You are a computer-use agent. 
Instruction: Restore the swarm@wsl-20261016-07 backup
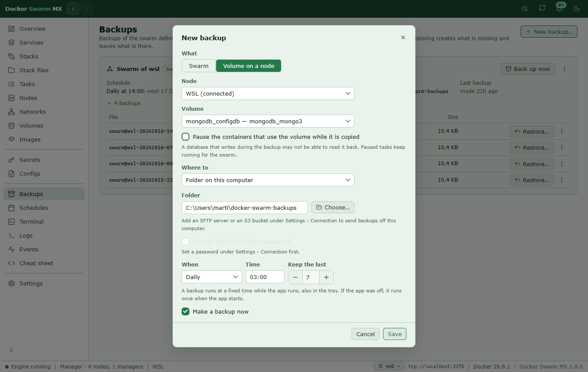[532, 148]
